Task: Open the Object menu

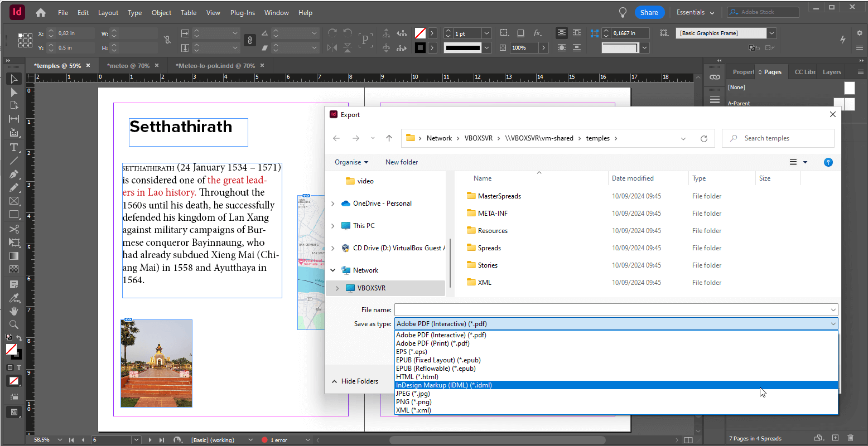Action: point(161,12)
